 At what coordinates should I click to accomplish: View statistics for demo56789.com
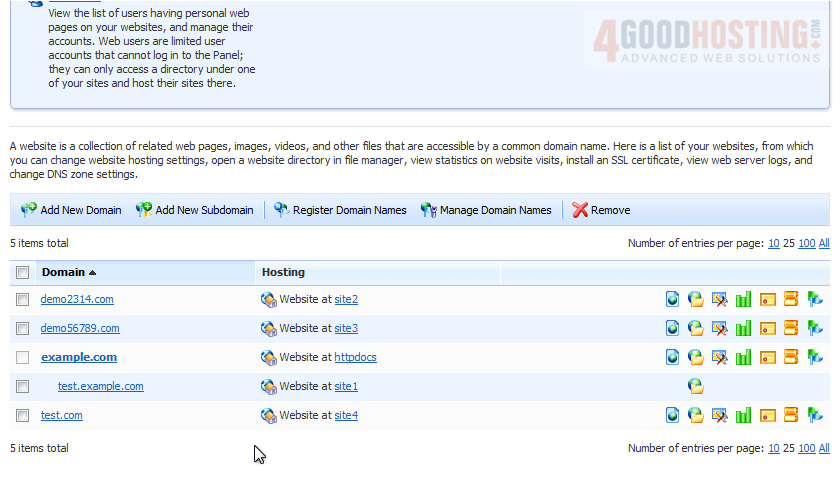(743, 328)
